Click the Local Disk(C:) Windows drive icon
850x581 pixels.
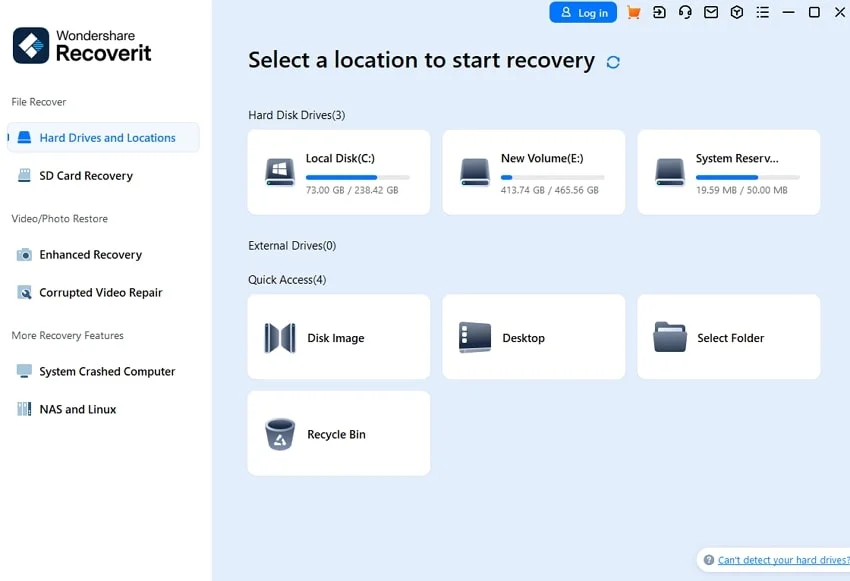280,172
